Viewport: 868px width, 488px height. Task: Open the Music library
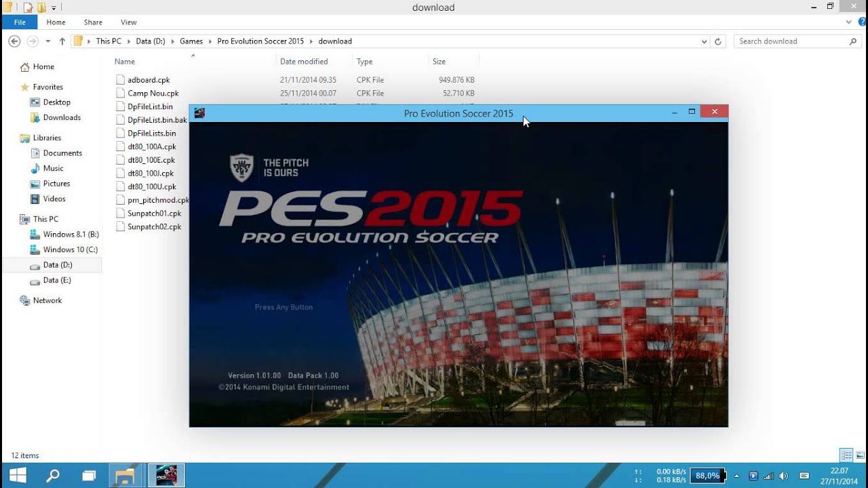point(53,168)
